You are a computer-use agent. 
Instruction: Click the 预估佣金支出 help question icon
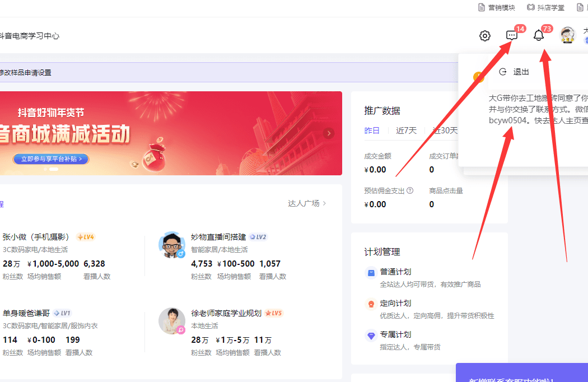pos(410,190)
